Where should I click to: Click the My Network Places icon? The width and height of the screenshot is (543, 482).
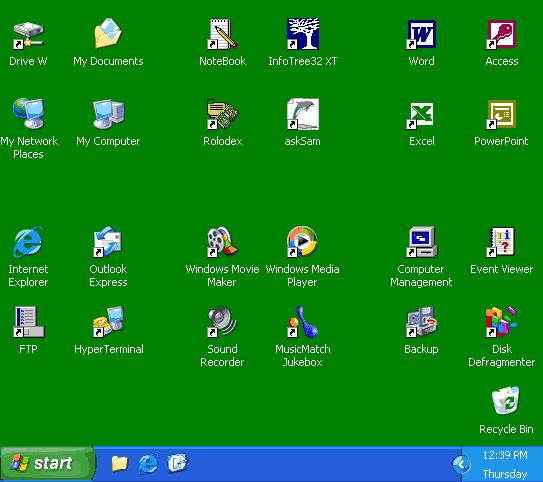click(28, 114)
